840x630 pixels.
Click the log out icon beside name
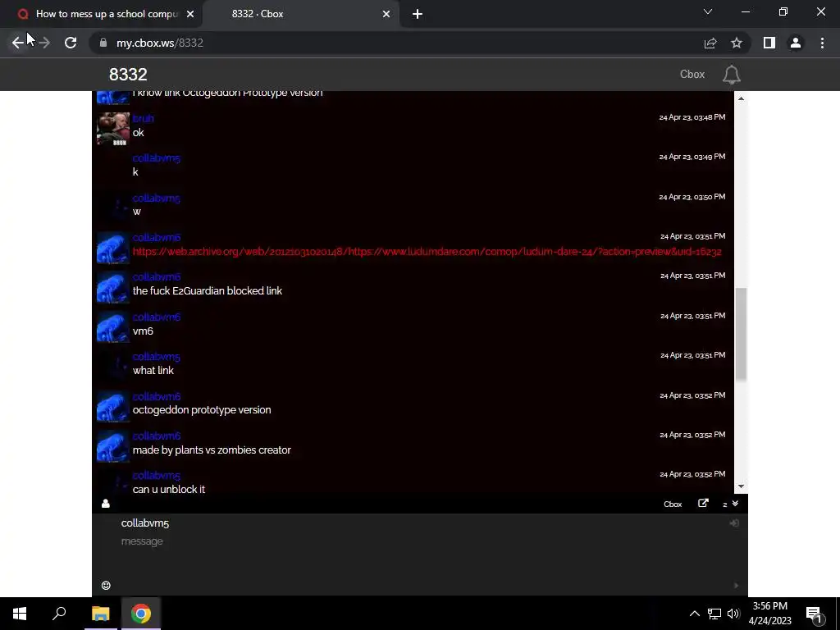pyautogui.click(x=734, y=523)
